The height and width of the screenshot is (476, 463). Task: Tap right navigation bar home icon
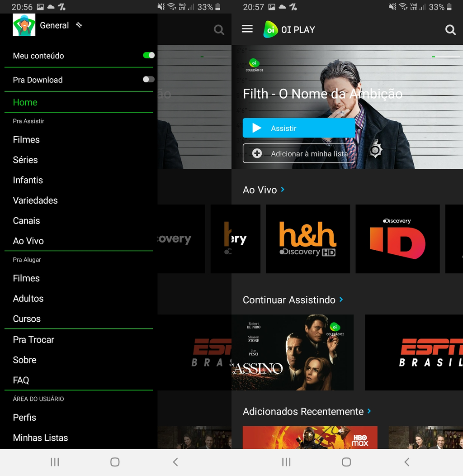[x=346, y=462]
